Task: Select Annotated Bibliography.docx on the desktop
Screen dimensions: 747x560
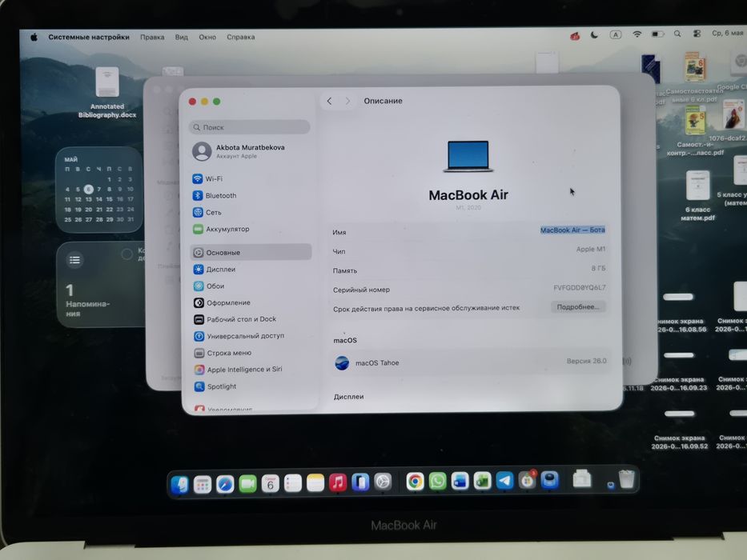Action: pos(107,93)
